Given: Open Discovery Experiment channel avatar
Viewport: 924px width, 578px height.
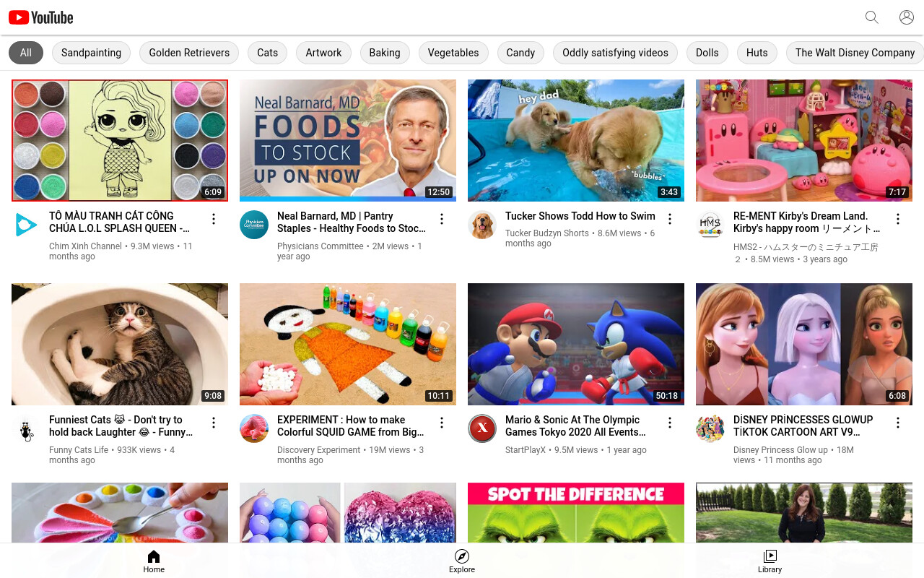Looking at the screenshot, I should click(254, 428).
